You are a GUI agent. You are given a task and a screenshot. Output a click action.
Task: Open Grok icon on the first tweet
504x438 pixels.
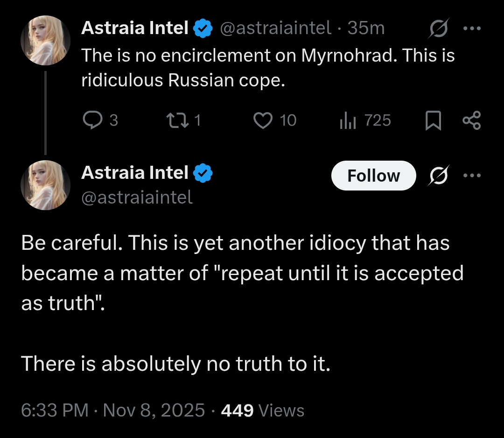click(x=439, y=28)
